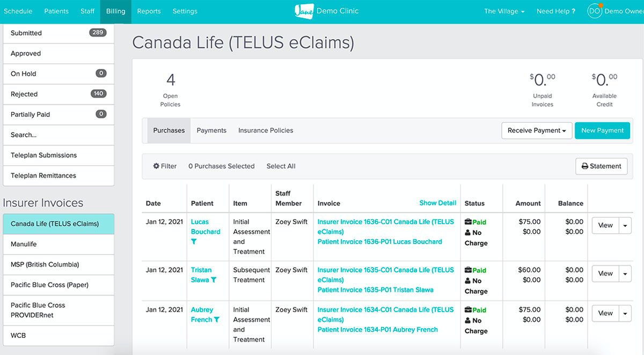The width and height of the screenshot is (644, 355).
Task: Click the Filter gear button
Action: [165, 166]
